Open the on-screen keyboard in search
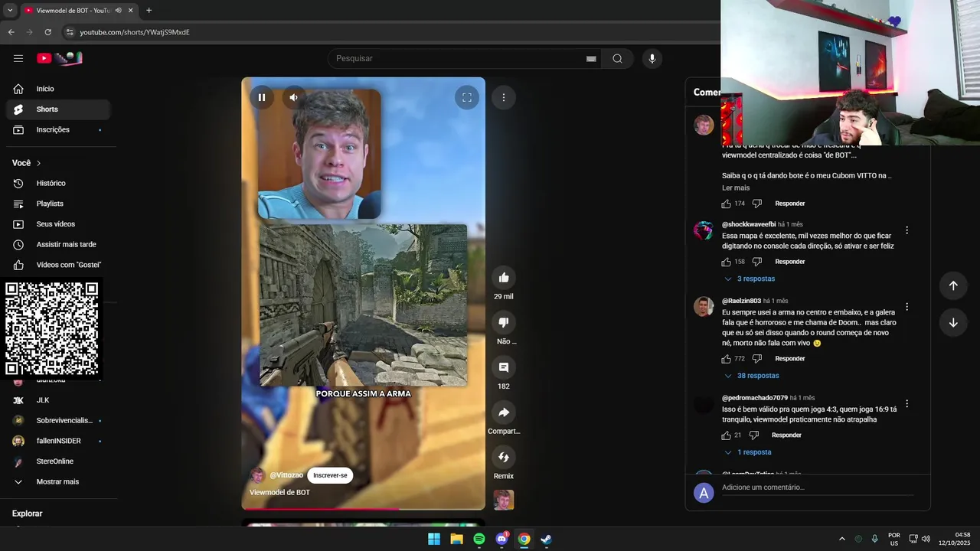The width and height of the screenshot is (980, 551). [x=591, y=58]
